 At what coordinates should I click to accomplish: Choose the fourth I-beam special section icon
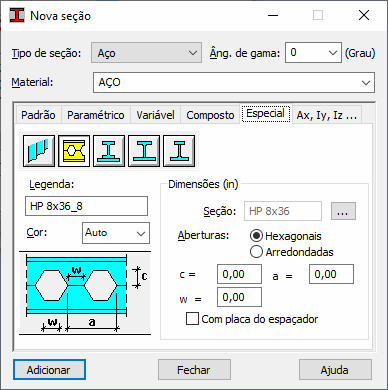pyautogui.click(x=144, y=151)
